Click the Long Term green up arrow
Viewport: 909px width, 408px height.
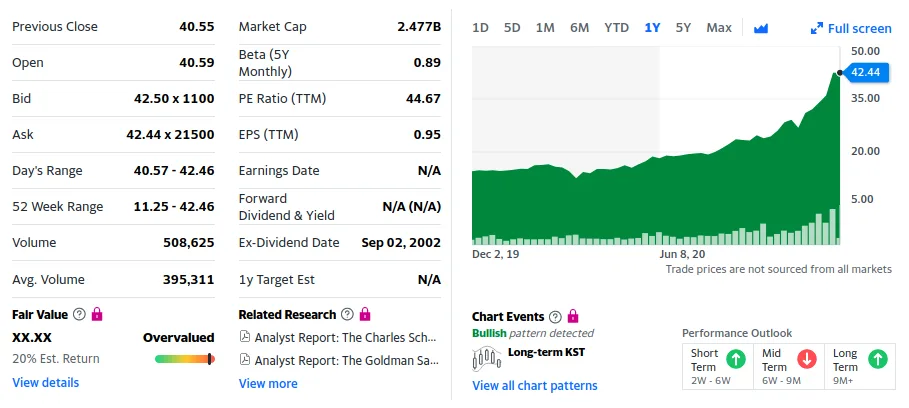pyautogui.click(x=878, y=359)
